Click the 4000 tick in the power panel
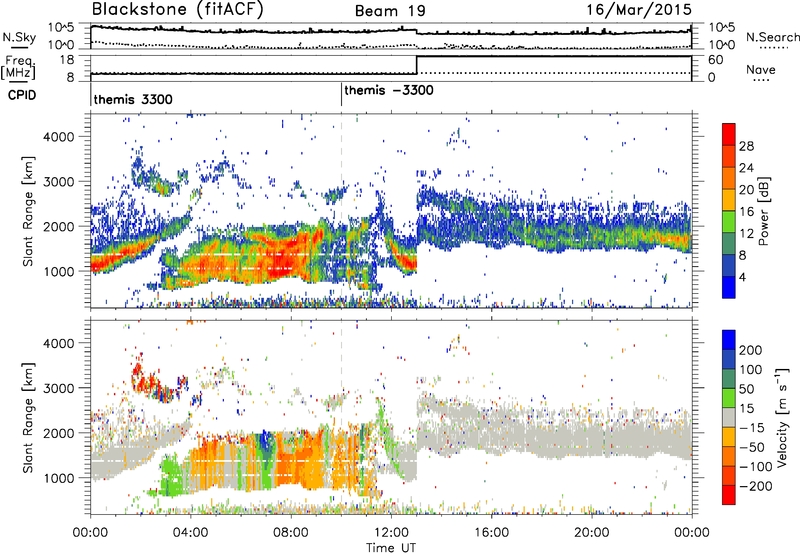Image resolution: width=800 pixels, height=554 pixels. pos(58,137)
